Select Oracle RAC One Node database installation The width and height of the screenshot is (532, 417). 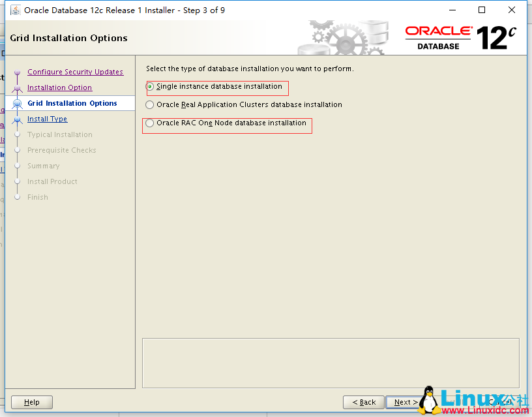click(149, 123)
